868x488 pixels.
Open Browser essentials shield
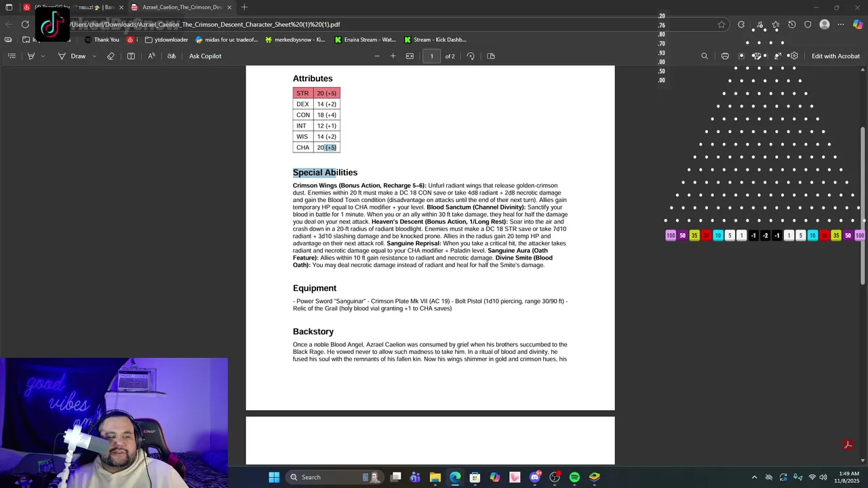(x=808, y=24)
